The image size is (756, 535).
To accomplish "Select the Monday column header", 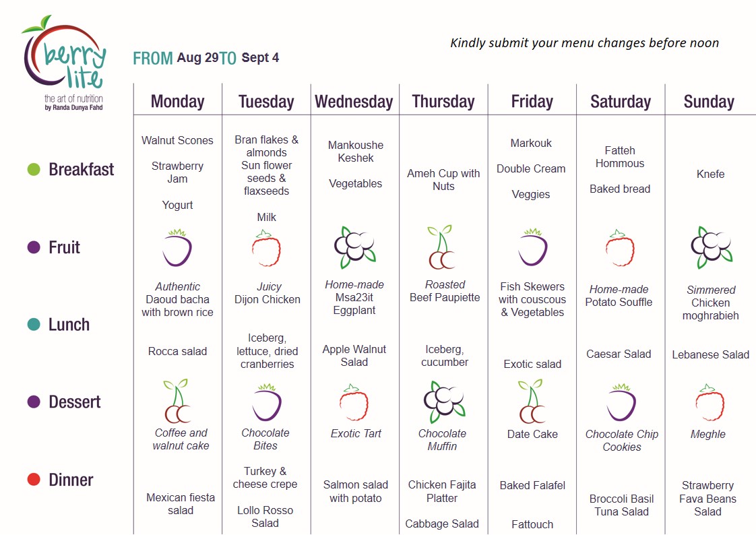I will click(177, 102).
